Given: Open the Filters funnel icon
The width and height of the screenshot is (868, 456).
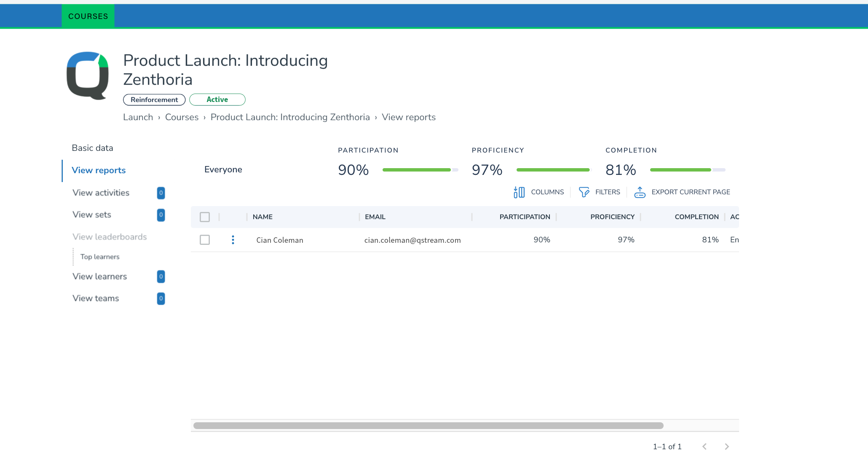Looking at the screenshot, I should pos(584,192).
